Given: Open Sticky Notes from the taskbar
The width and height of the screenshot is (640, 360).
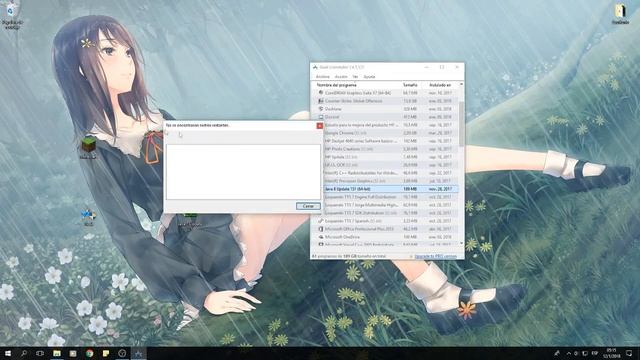Looking at the screenshot, I should click(106, 353).
